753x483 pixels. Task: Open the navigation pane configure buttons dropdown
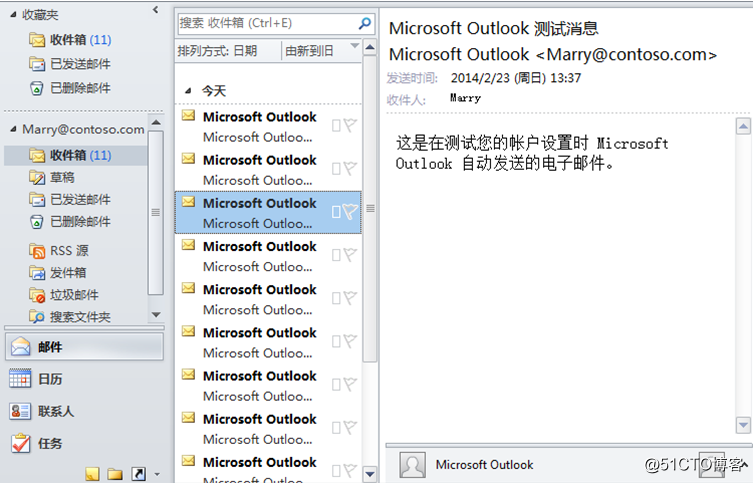click(157, 475)
